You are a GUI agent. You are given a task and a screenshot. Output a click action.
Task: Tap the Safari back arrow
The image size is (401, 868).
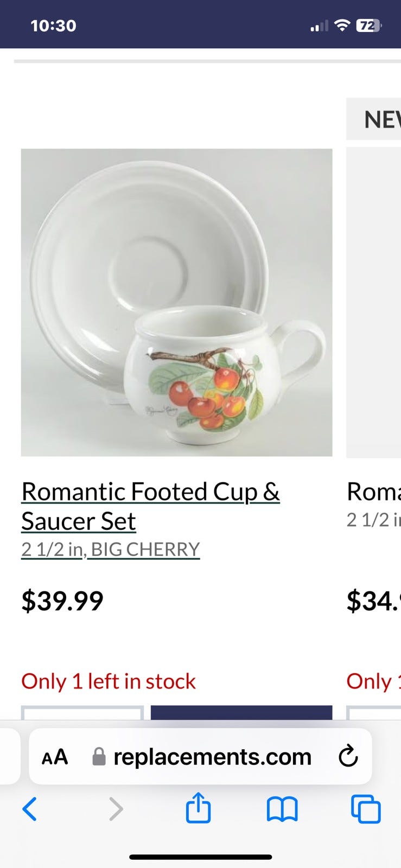click(30, 809)
